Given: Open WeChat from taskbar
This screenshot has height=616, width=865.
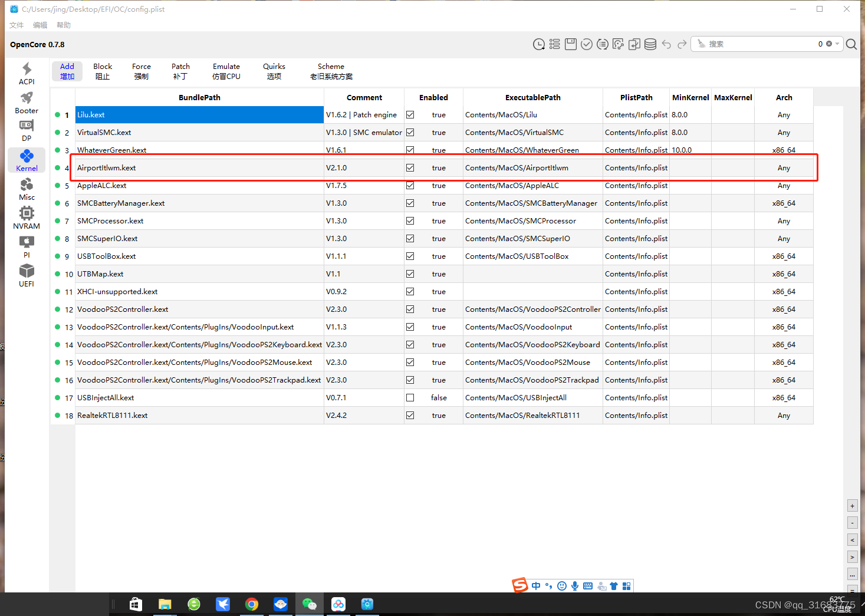Looking at the screenshot, I should click(x=310, y=604).
